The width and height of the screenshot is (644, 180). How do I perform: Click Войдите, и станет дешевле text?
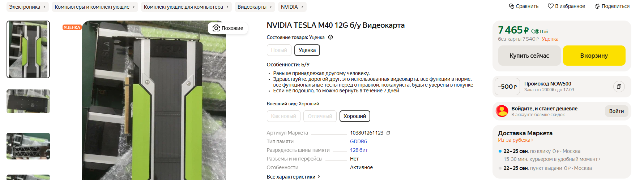(x=544, y=109)
